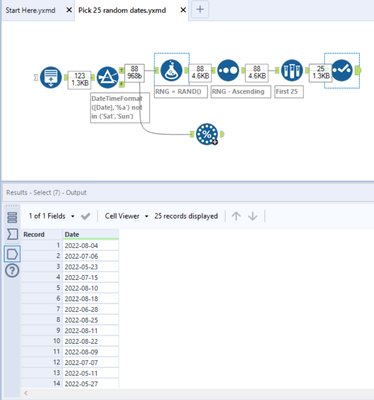The image size is (374, 400).
Task: Select cell 2022-05-23
Action: [x=91, y=267]
